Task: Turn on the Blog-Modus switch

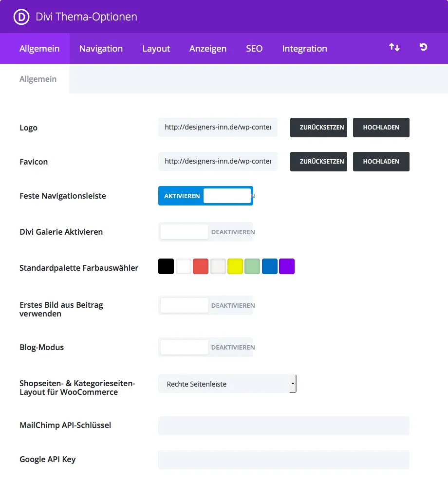Action: tap(205, 347)
